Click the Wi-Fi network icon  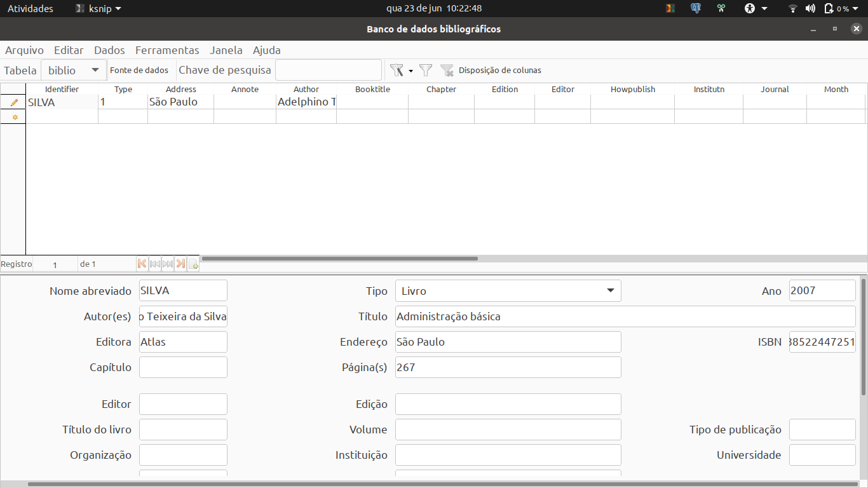(792, 8)
